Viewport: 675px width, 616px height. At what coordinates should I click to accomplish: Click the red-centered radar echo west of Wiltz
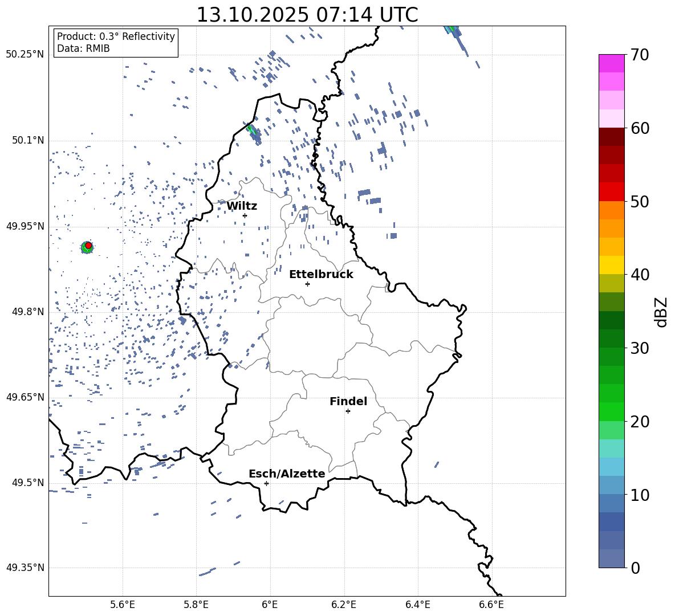88,246
